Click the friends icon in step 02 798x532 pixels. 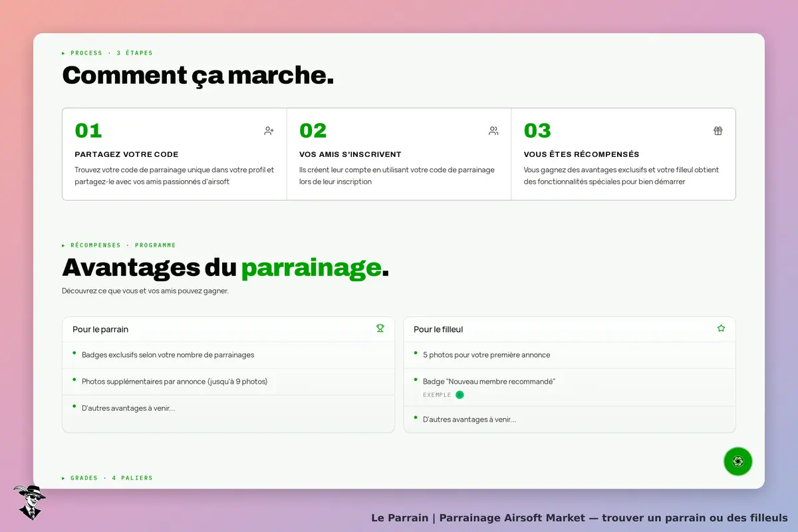(x=493, y=131)
